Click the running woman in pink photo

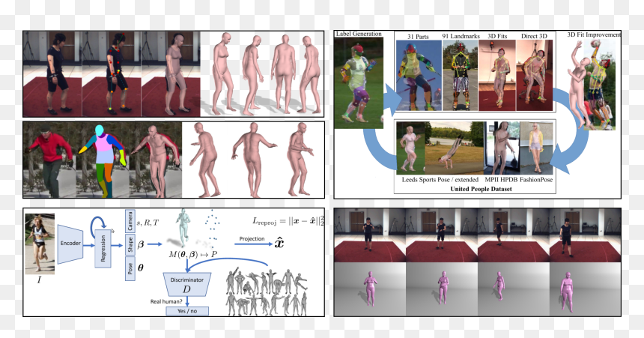[410, 148]
